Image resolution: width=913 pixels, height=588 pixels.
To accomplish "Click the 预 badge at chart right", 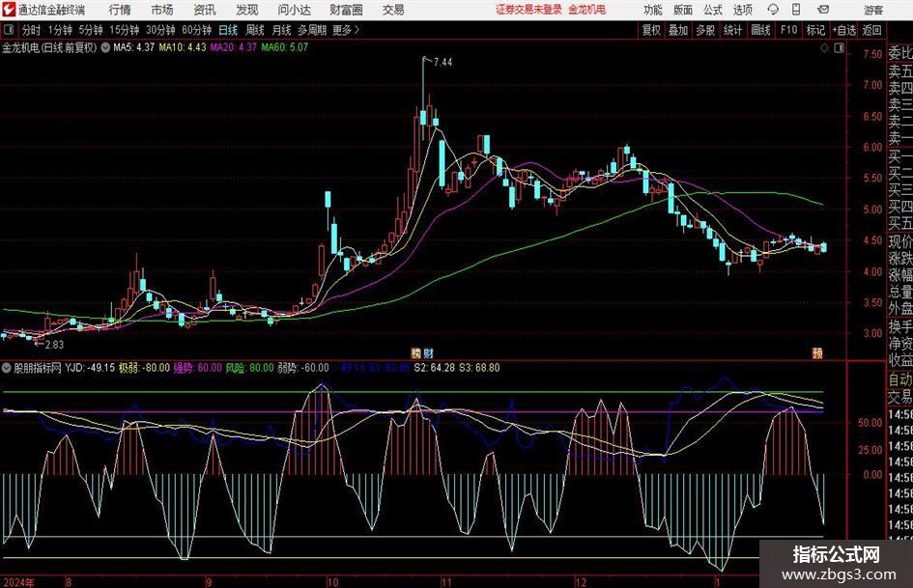I will (817, 353).
